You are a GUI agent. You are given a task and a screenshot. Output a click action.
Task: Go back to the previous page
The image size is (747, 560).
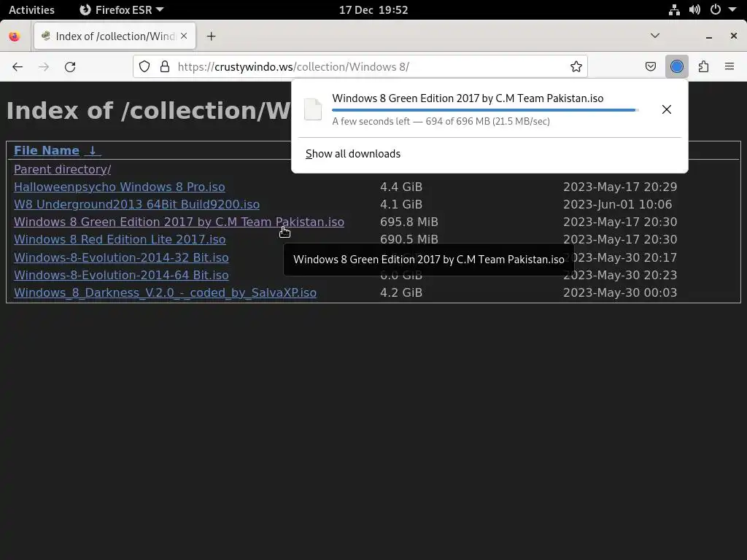click(x=18, y=66)
